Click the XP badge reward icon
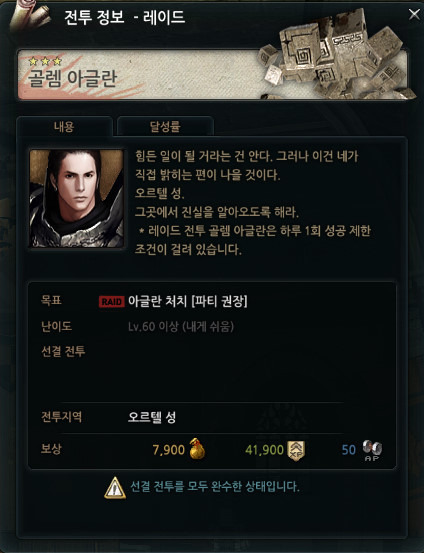 (296, 450)
